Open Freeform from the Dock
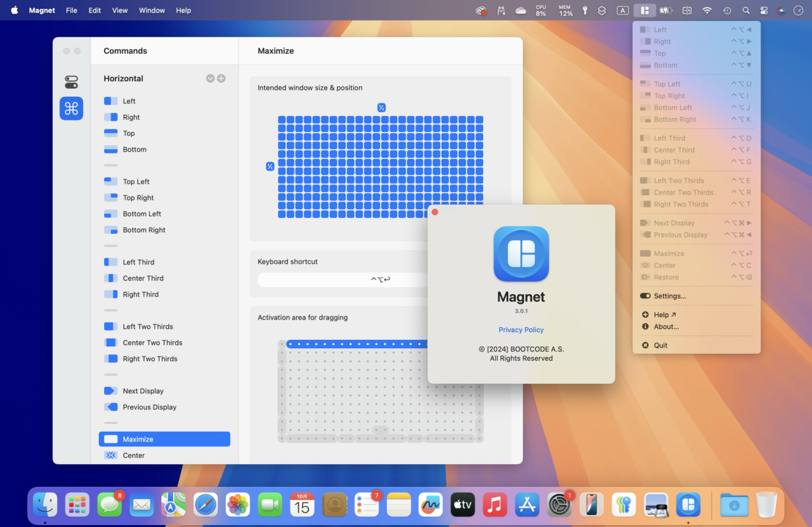The image size is (812, 527). (x=431, y=505)
